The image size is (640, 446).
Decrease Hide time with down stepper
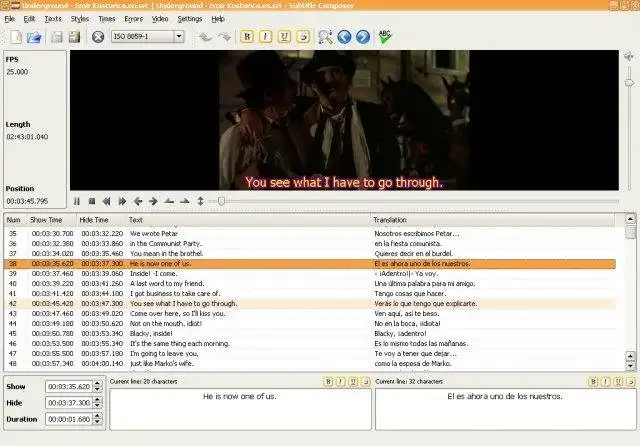point(98,406)
